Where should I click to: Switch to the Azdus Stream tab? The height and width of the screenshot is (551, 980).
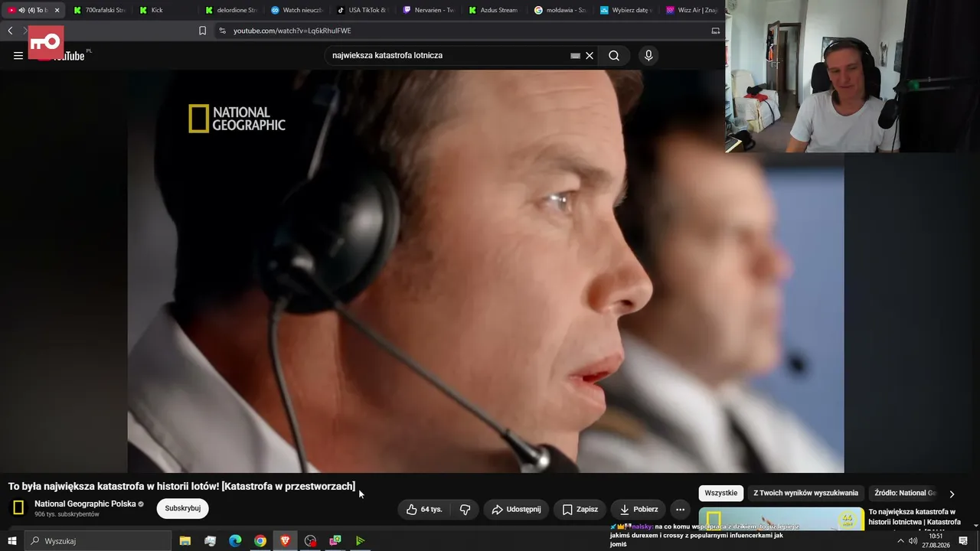495,10
